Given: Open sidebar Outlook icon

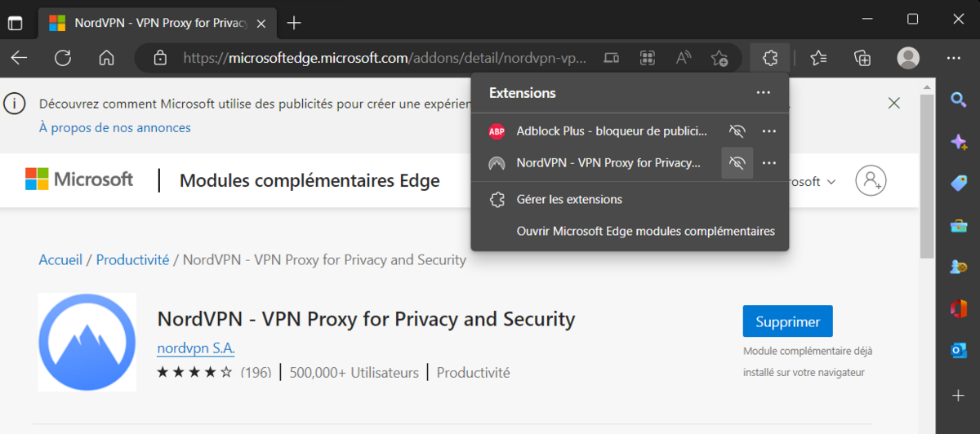Looking at the screenshot, I should [x=959, y=350].
